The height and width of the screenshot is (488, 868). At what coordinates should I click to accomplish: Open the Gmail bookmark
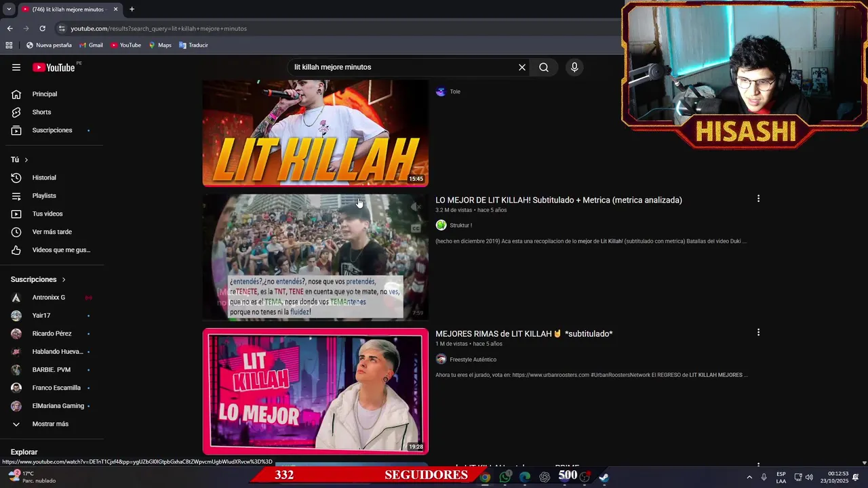(x=91, y=45)
